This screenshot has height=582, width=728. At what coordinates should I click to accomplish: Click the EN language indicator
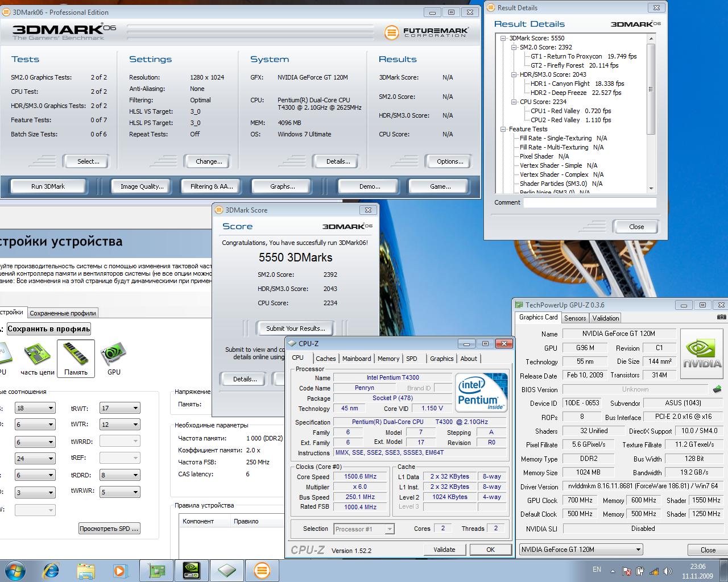[x=597, y=569]
